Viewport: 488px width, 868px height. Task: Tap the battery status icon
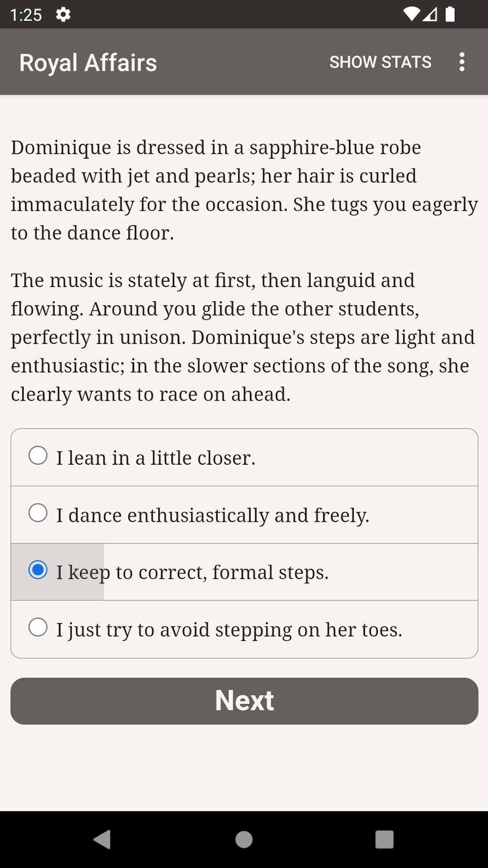tap(450, 15)
